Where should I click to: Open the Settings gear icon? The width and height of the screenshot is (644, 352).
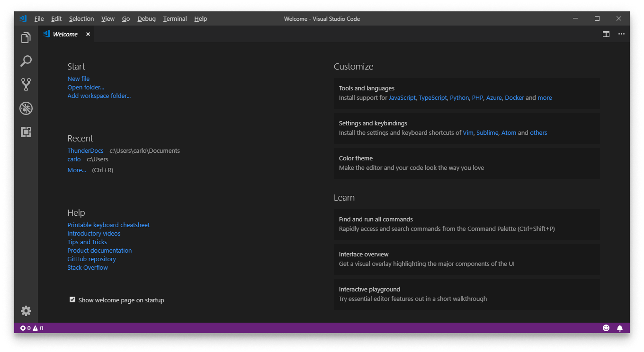point(26,310)
